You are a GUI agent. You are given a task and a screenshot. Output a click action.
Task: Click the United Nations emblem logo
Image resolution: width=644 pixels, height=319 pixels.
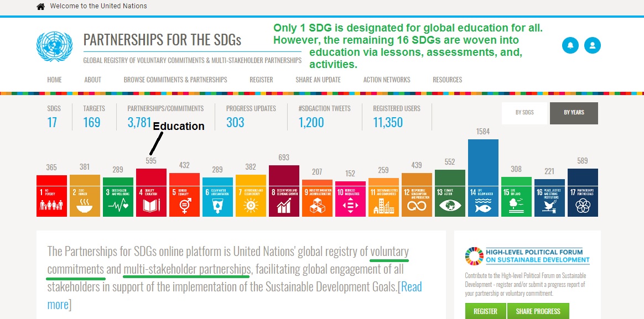(55, 46)
